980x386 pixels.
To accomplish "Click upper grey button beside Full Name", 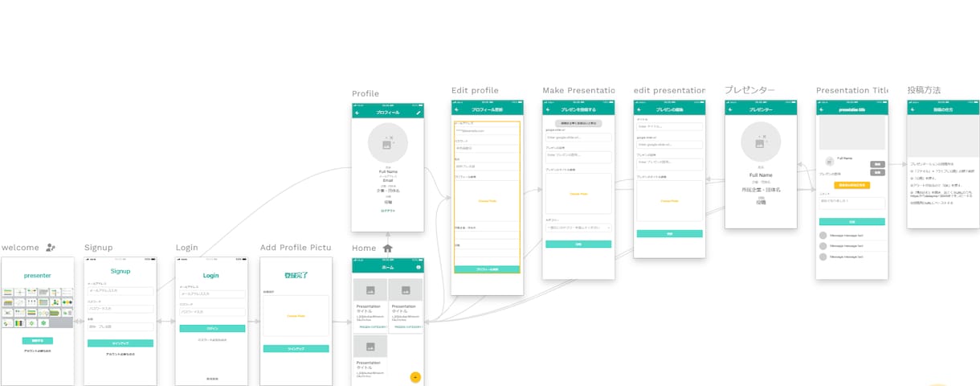I will (x=878, y=164).
